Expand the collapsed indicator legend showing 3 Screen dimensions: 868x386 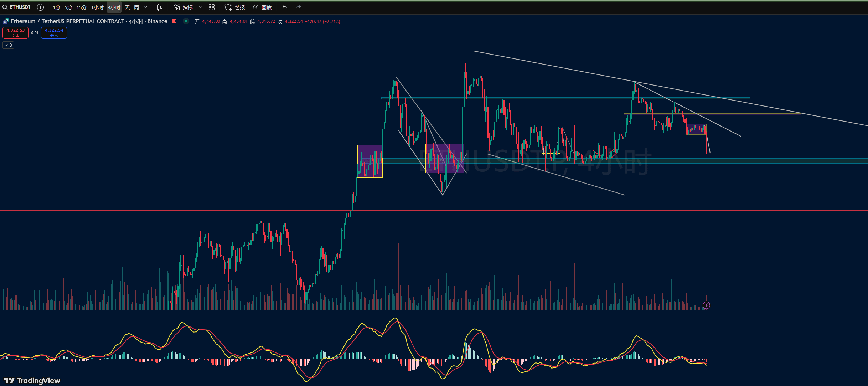(8, 45)
